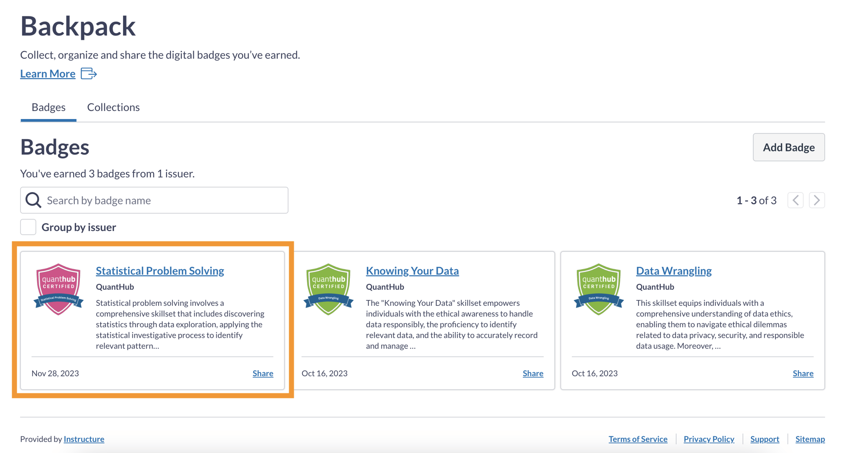Image resolution: width=868 pixels, height=453 pixels.
Task: Open the pink Statistical Problem Solving badge image
Action: (x=58, y=289)
